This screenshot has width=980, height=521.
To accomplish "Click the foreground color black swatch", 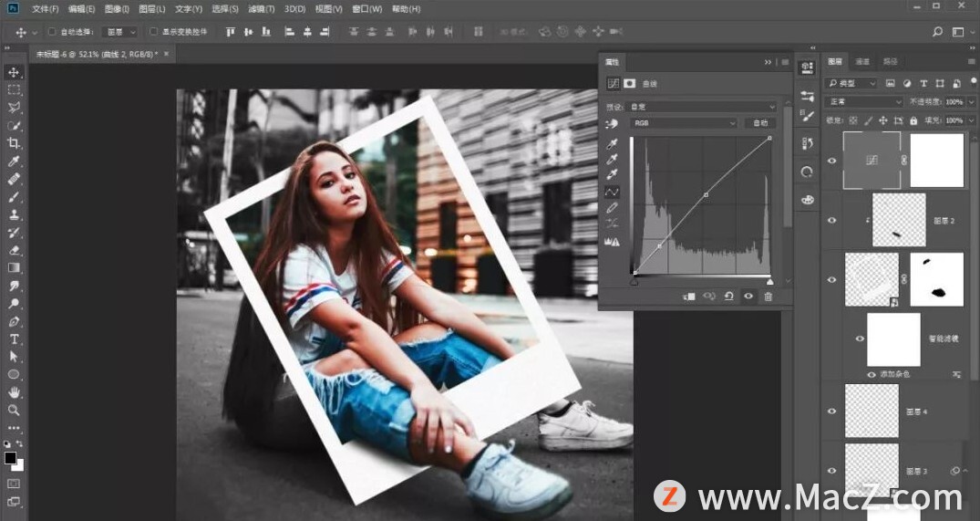I will (x=10, y=458).
